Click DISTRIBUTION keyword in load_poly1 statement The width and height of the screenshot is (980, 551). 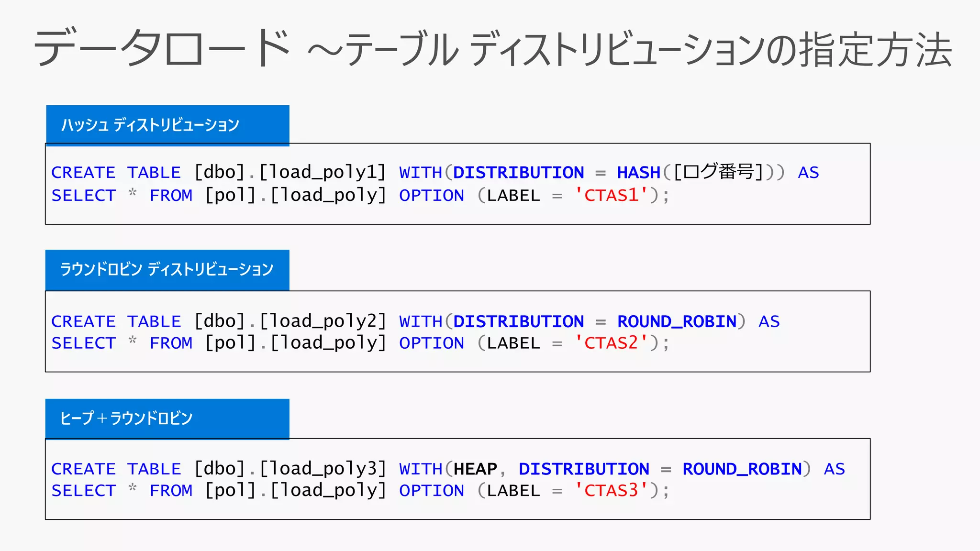click(x=519, y=173)
